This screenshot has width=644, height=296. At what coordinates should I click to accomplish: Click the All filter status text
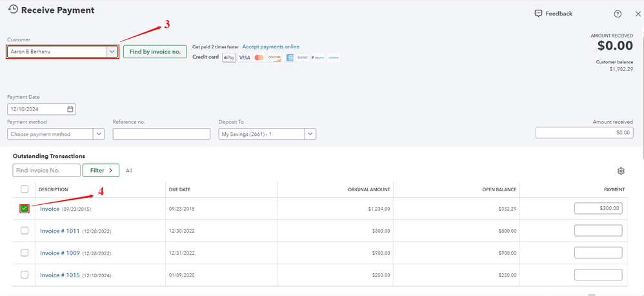click(129, 171)
